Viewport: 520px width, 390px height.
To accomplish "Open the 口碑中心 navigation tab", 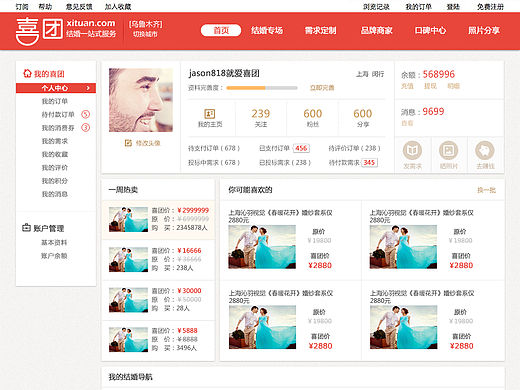I will coord(430,30).
